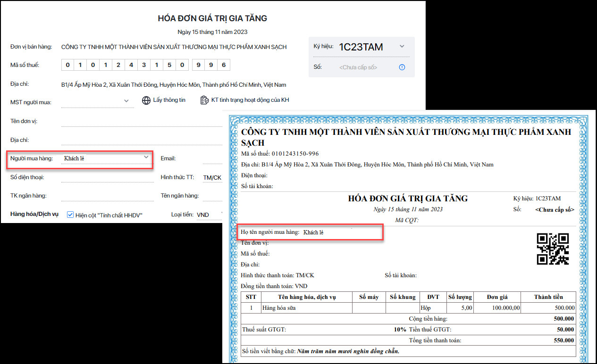This screenshot has width=597, height=364.
Task: Click KT tình trạng hoạt động của KH
Action: tap(249, 99)
